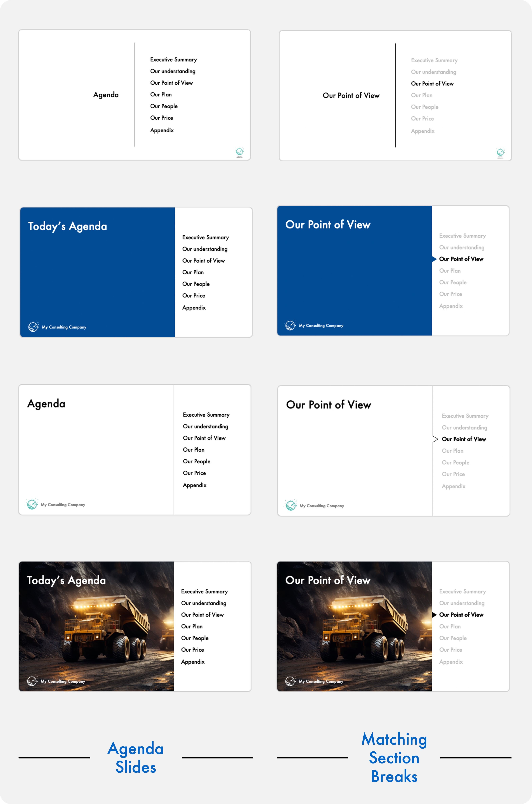Click black triangle marker on truck section break slide
This screenshot has height=804, width=532.
pyautogui.click(x=434, y=615)
